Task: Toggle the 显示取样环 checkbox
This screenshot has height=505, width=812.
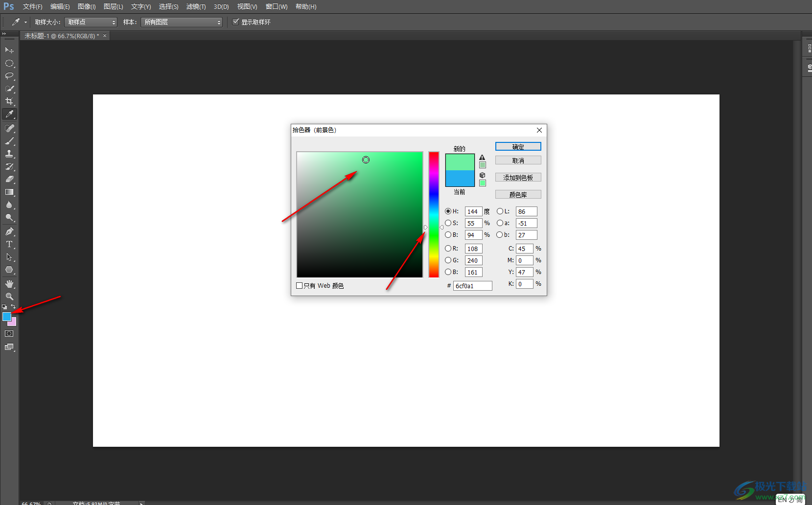Action: point(236,22)
